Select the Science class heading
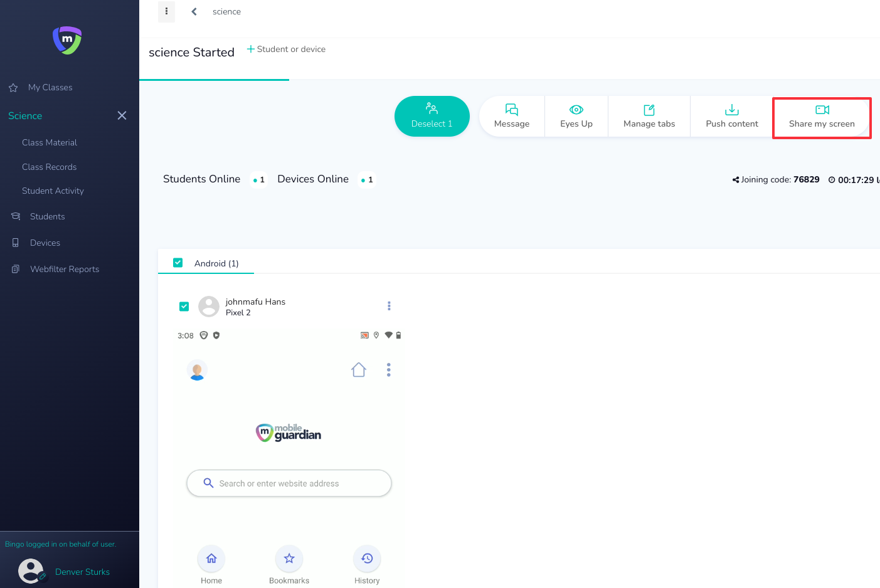Image resolution: width=880 pixels, height=588 pixels. pyautogui.click(x=25, y=116)
